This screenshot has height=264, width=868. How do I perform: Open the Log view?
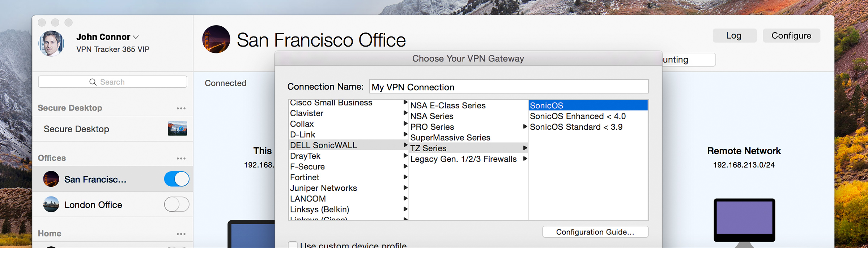tap(734, 36)
